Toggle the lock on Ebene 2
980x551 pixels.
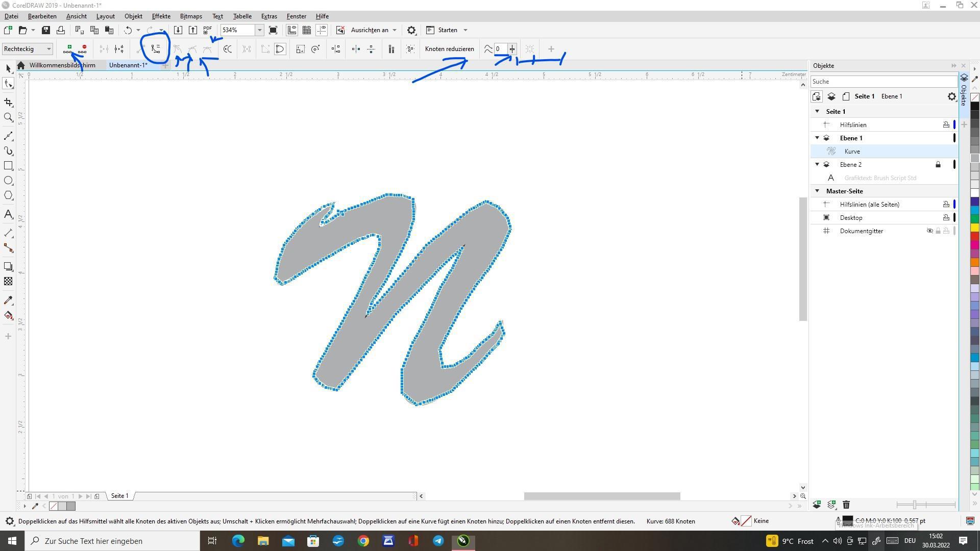tap(938, 165)
